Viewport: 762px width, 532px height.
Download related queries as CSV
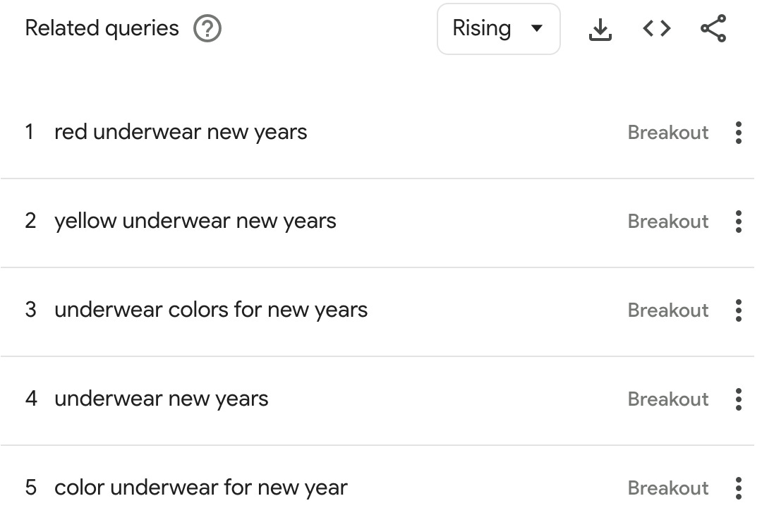coord(600,29)
